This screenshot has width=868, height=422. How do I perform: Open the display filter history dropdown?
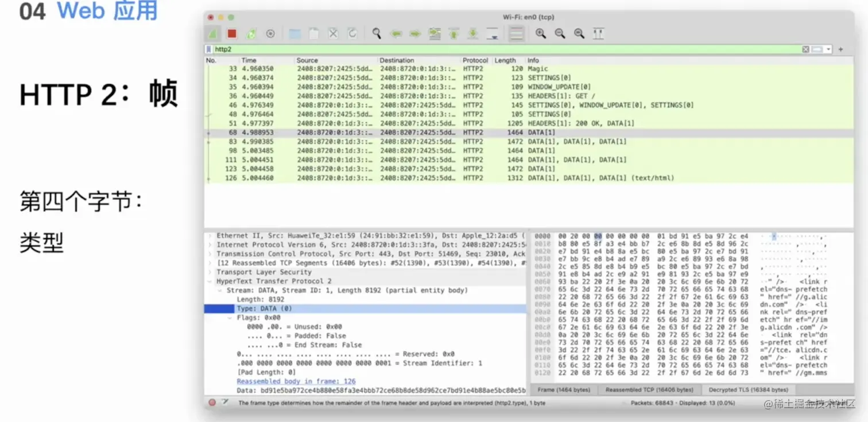coord(828,49)
